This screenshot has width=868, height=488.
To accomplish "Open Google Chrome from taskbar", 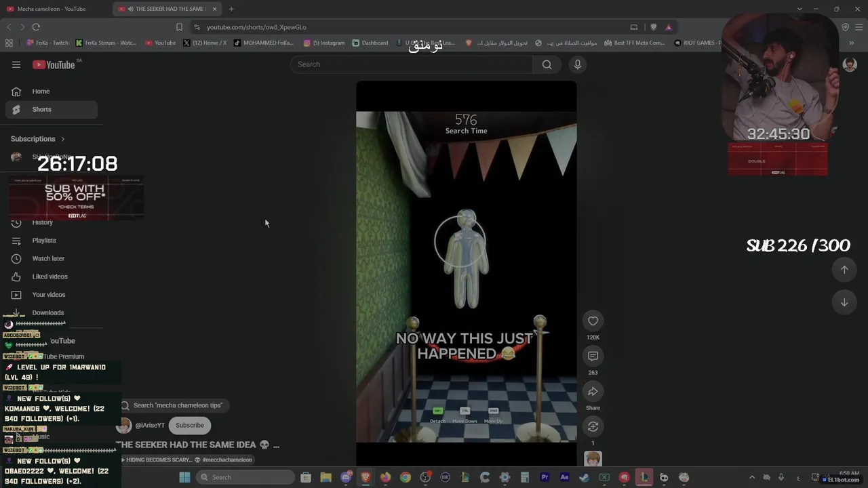I will tap(406, 477).
